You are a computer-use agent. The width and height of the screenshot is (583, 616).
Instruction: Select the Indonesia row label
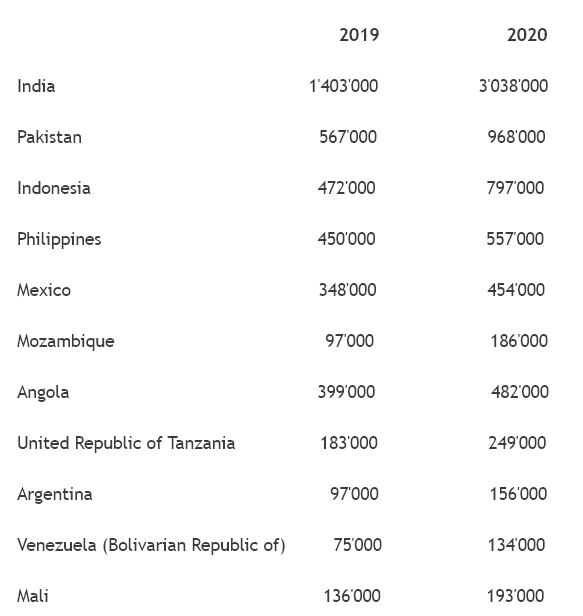[54, 188]
